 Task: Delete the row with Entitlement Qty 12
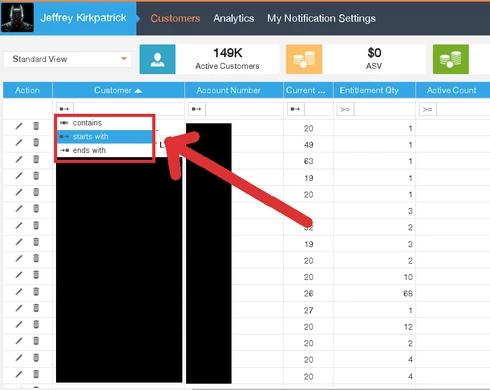coord(36,325)
